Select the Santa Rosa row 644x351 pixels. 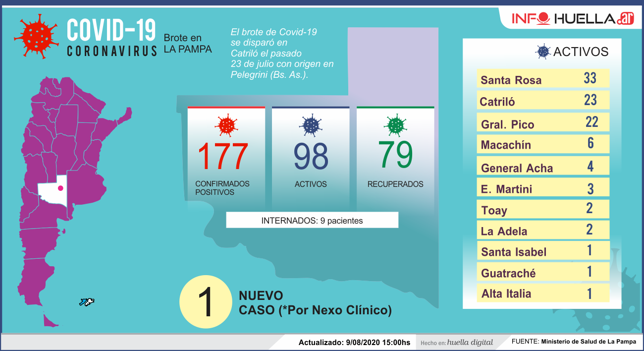[543, 79]
